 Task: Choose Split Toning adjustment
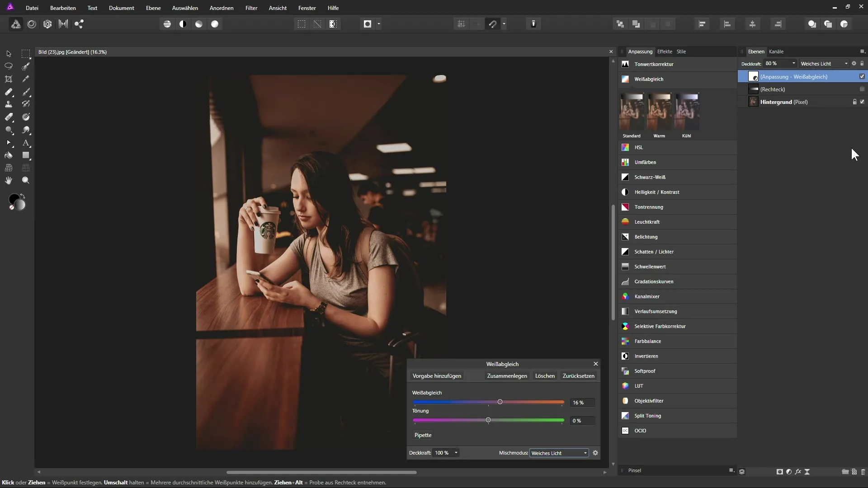click(677, 416)
